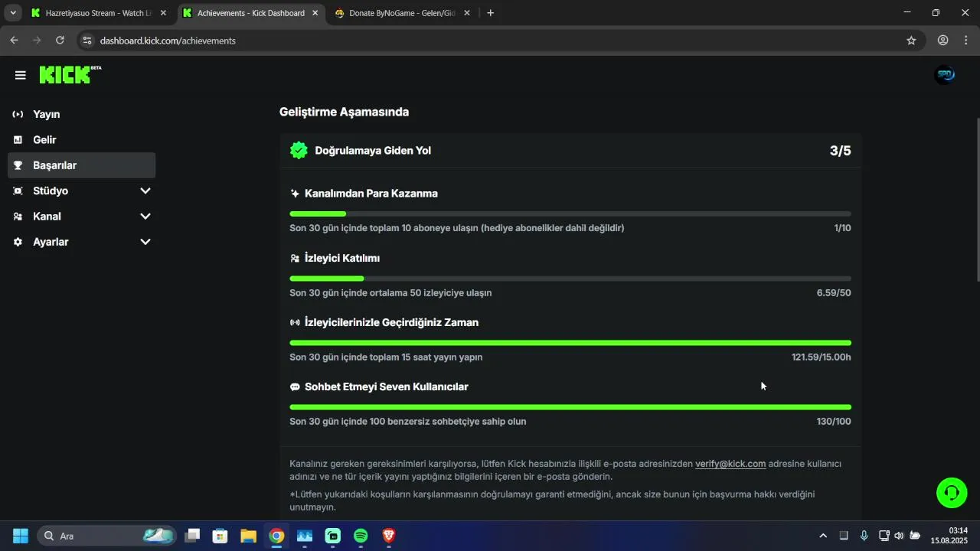The image size is (980, 551).
Task: Reload the current page
Action: click(x=60, y=41)
